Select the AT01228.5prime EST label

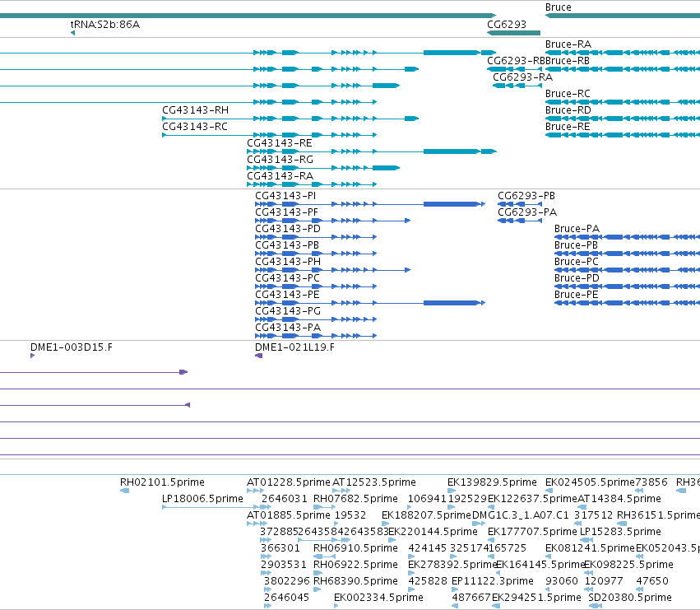coord(289,482)
